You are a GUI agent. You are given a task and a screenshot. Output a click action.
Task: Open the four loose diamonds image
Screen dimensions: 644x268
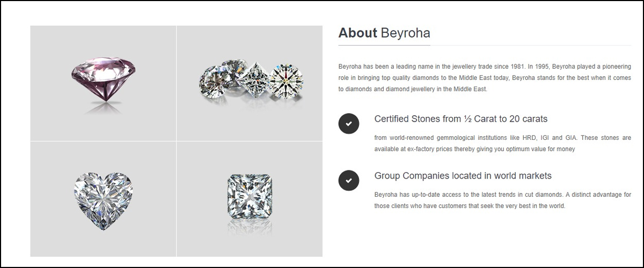pyautogui.click(x=250, y=83)
